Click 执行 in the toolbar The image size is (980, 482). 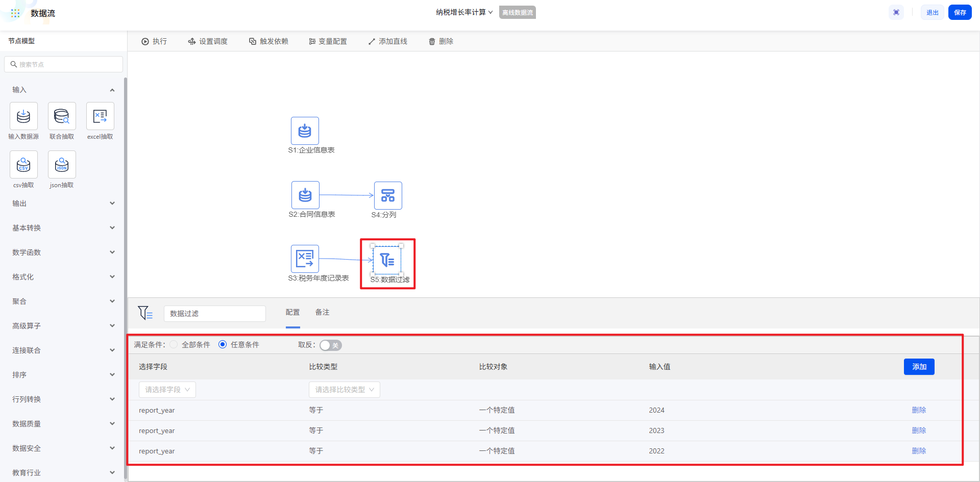pos(154,41)
